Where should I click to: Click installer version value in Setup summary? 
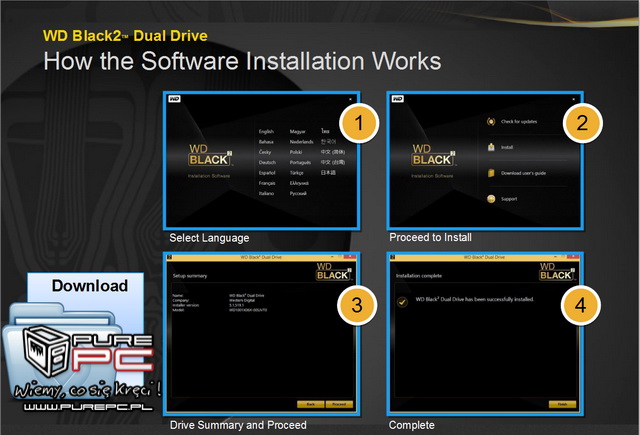(236, 305)
